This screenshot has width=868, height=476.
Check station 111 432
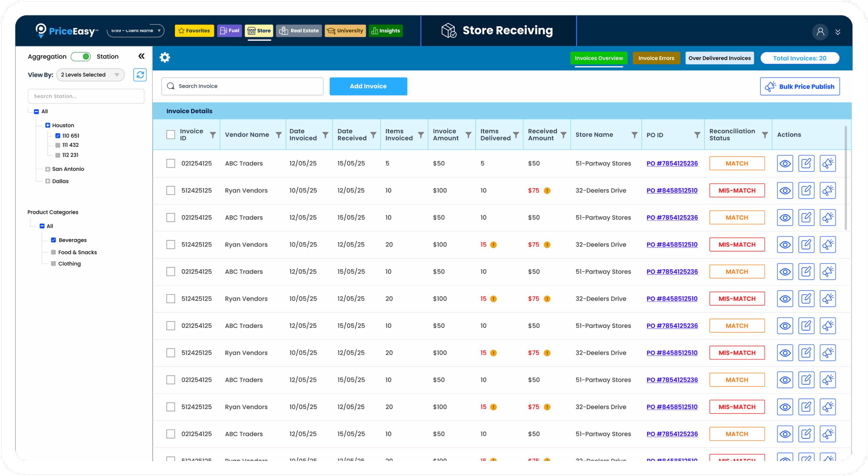click(58, 145)
